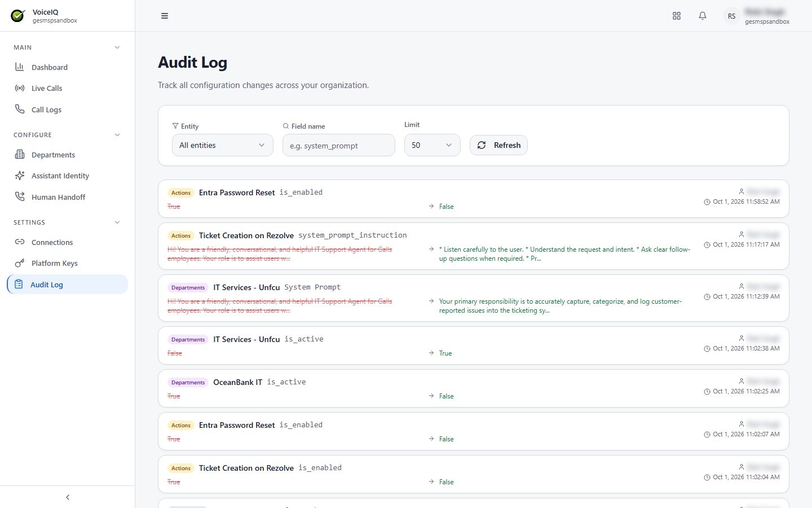Click the Departments building icon
This screenshot has height=508, width=812.
(x=20, y=155)
